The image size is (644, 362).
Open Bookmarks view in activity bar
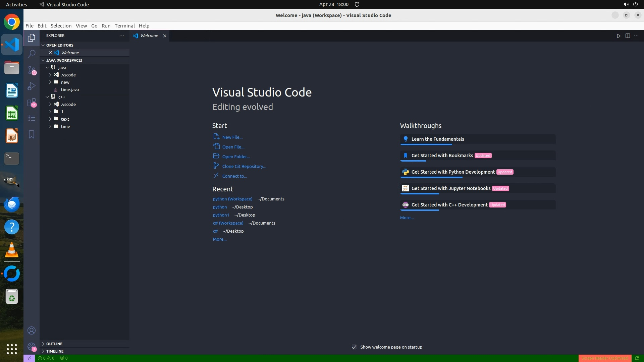coord(32,134)
